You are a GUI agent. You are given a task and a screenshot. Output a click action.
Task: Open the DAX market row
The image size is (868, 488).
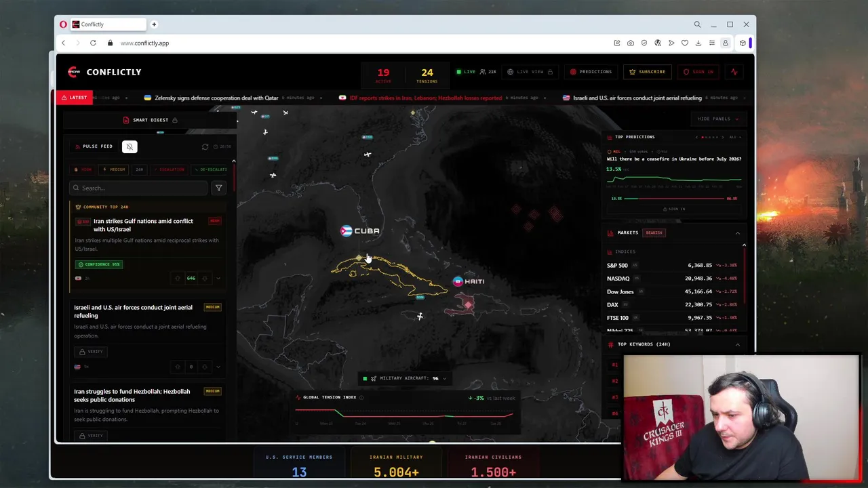point(672,305)
